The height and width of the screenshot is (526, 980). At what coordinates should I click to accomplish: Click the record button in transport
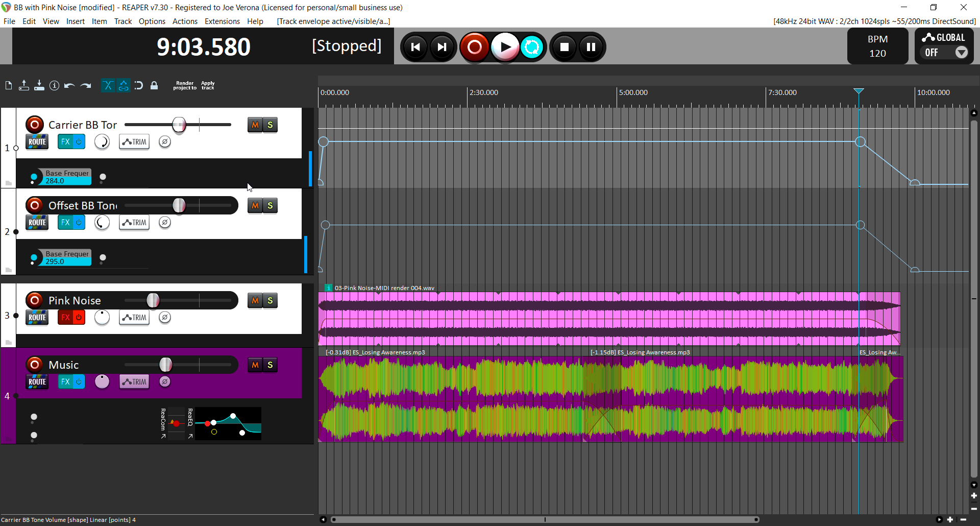[474, 47]
